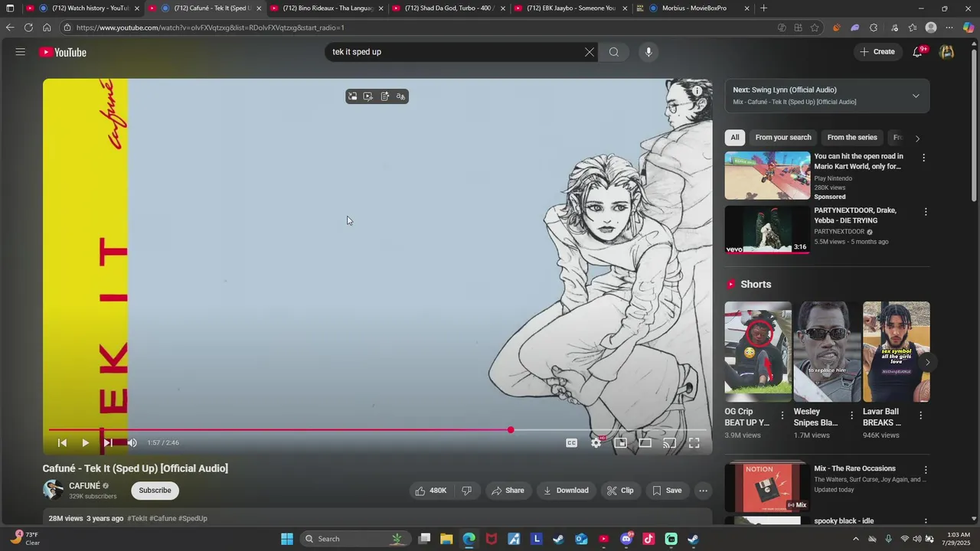Open options for Mario Kart World ad
Image resolution: width=980 pixels, height=551 pixels.
[x=923, y=158]
